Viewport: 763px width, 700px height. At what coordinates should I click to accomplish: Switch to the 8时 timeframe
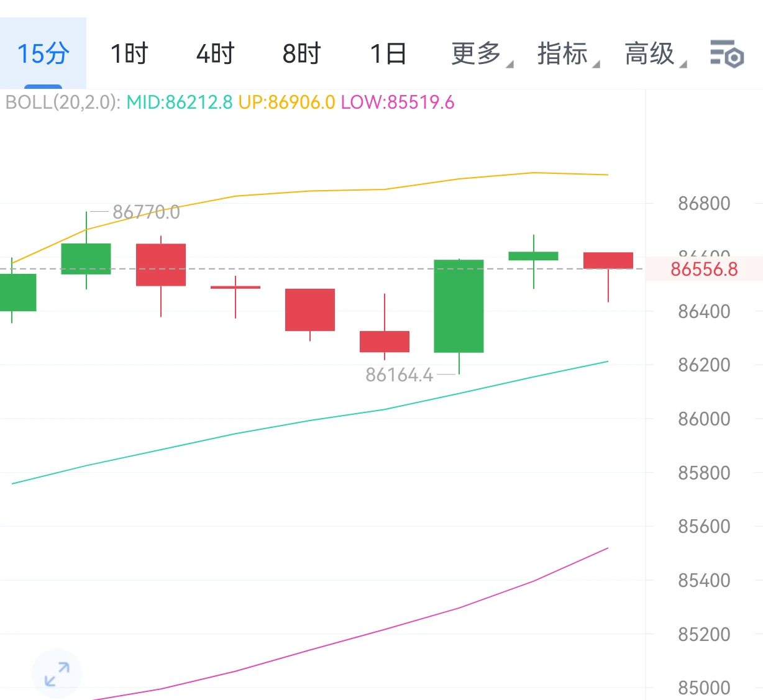tap(301, 53)
